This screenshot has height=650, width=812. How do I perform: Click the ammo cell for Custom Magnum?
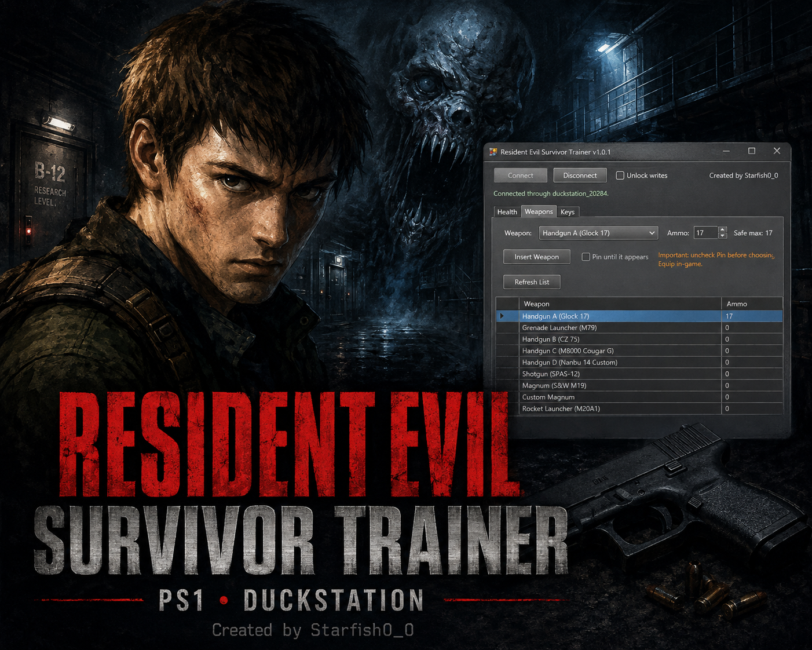click(752, 397)
